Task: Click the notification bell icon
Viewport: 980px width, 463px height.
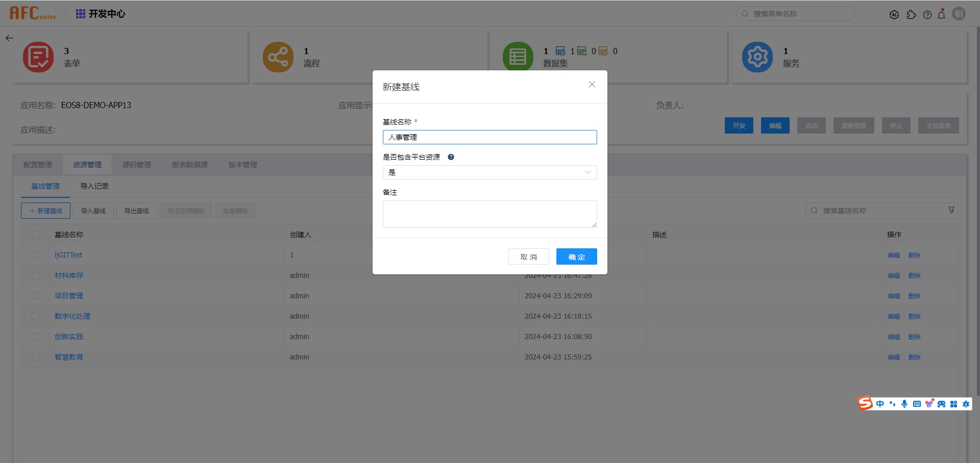Action: [x=942, y=15]
